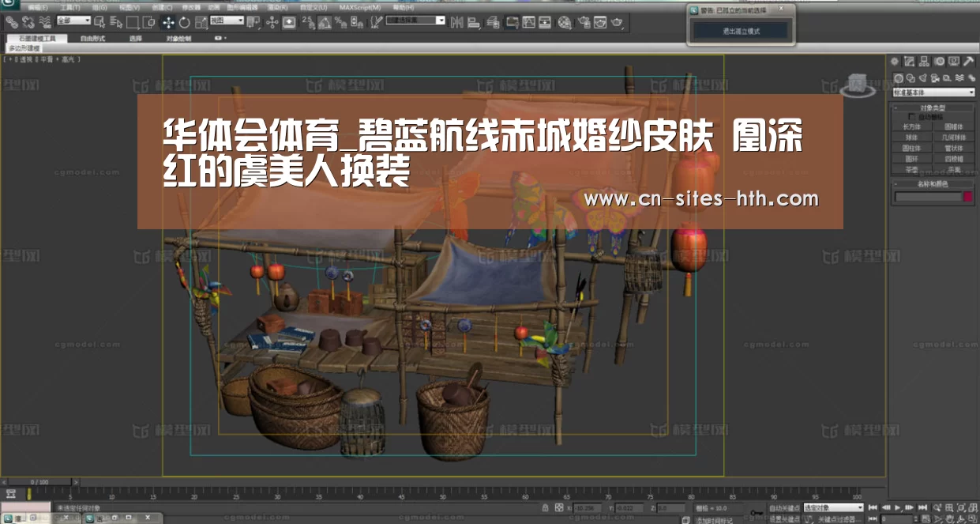Switch to the 对象绘制 ribbon tab
The width and height of the screenshot is (980, 524).
pos(178,38)
